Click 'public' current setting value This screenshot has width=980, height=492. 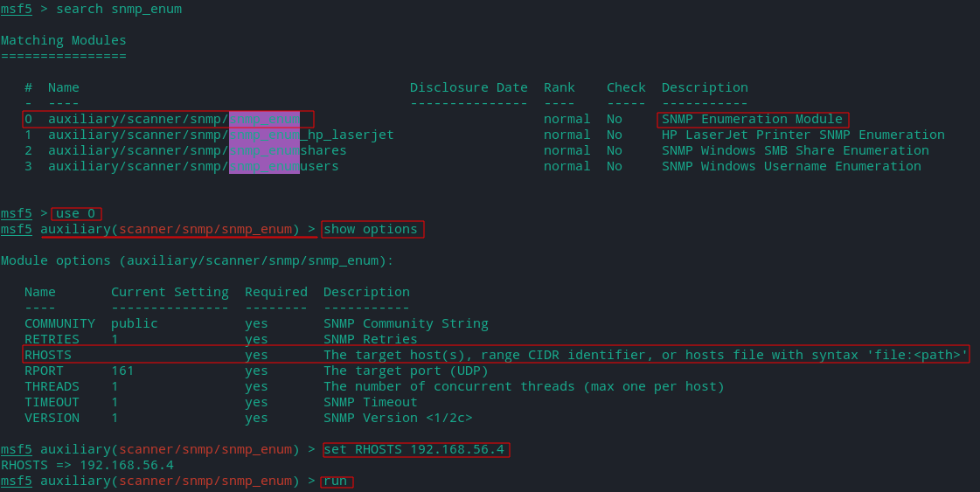coord(135,324)
